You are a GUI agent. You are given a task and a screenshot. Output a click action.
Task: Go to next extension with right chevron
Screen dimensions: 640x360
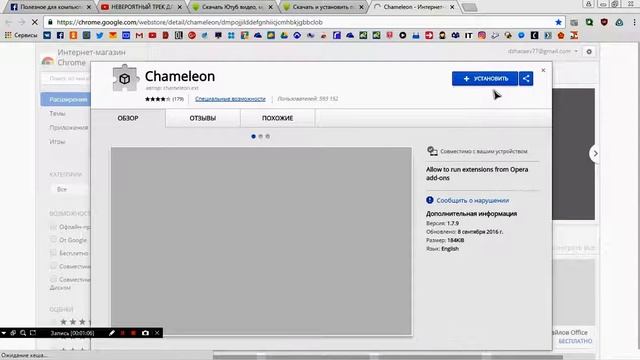[x=596, y=153]
